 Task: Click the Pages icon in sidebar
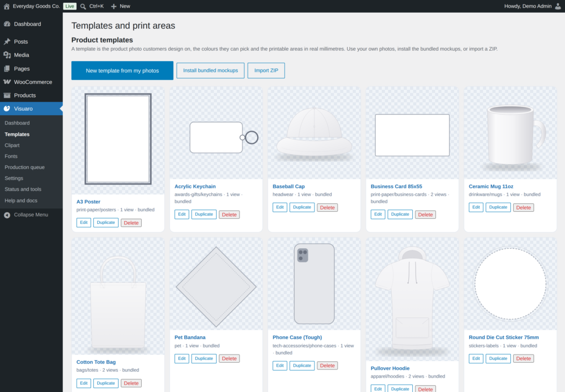(7, 68)
